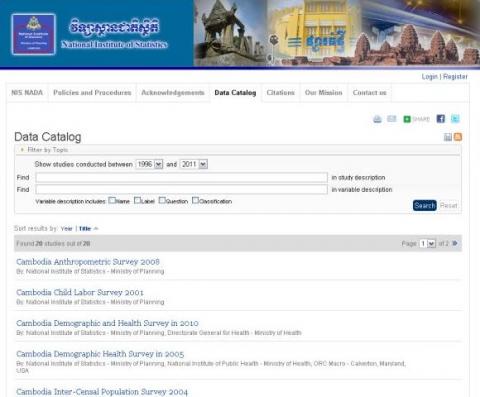Select the Data Catalog tab

(x=235, y=93)
